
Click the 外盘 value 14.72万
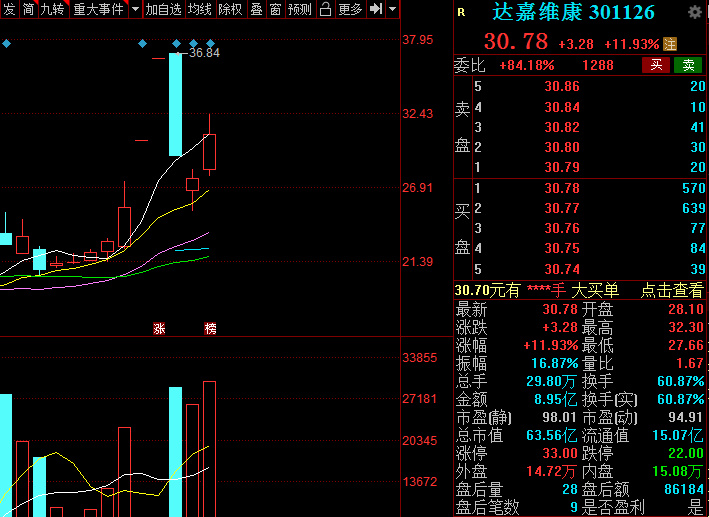(551, 472)
